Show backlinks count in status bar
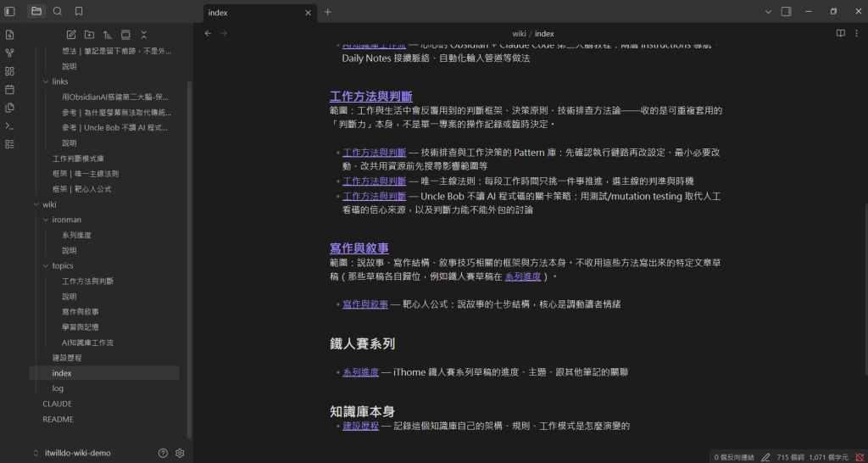This screenshot has width=868, height=463. click(x=734, y=457)
